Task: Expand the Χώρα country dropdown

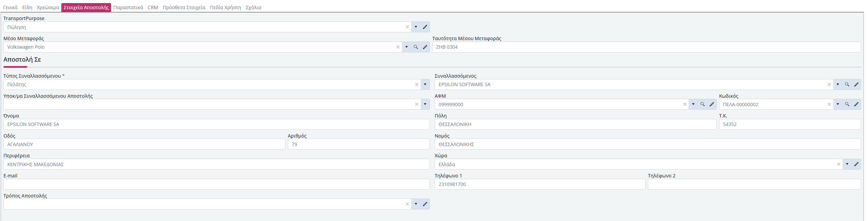Action: [x=847, y=164]
